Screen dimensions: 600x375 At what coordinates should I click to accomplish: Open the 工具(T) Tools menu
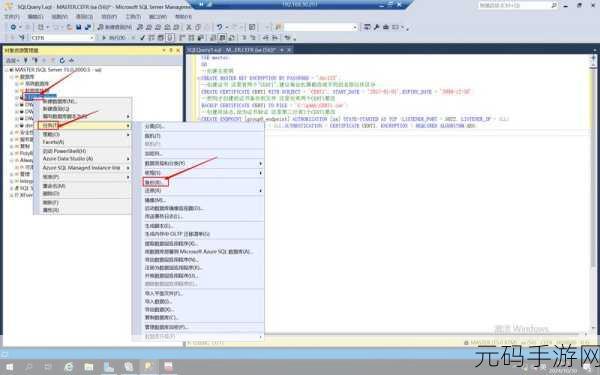[x=133, y=16]
